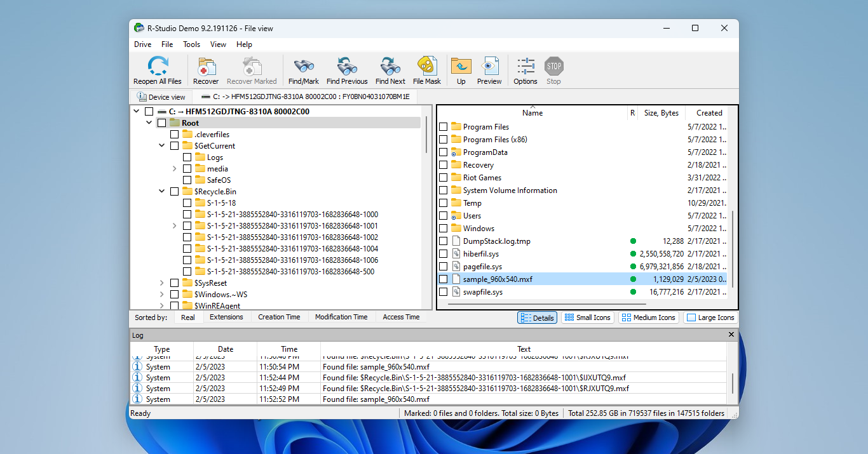Collapse the Root folder node
The width and height of the screenshot is (868, 454).
[149, 123]
